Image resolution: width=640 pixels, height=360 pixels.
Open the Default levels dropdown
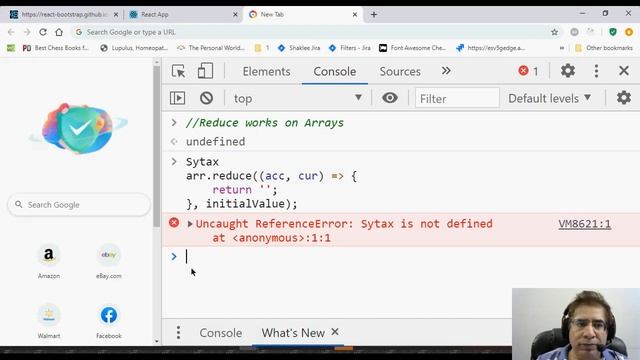point(549,98)
